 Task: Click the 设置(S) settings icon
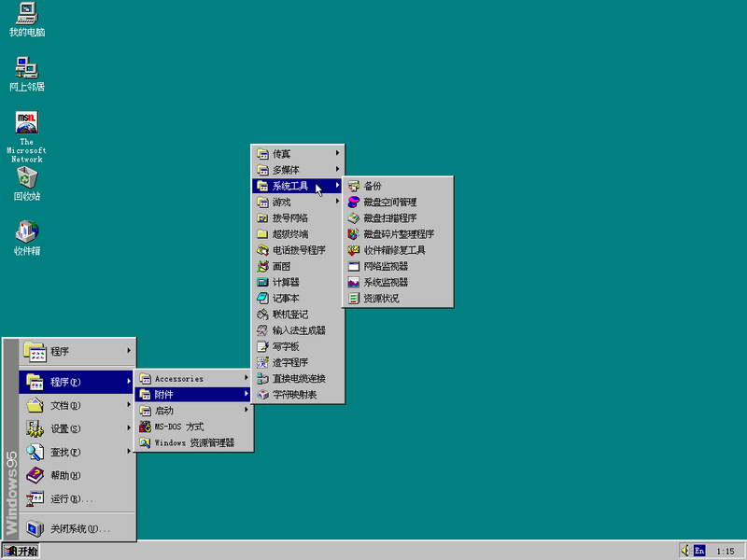pyautogui.click(x=35, y=428)
